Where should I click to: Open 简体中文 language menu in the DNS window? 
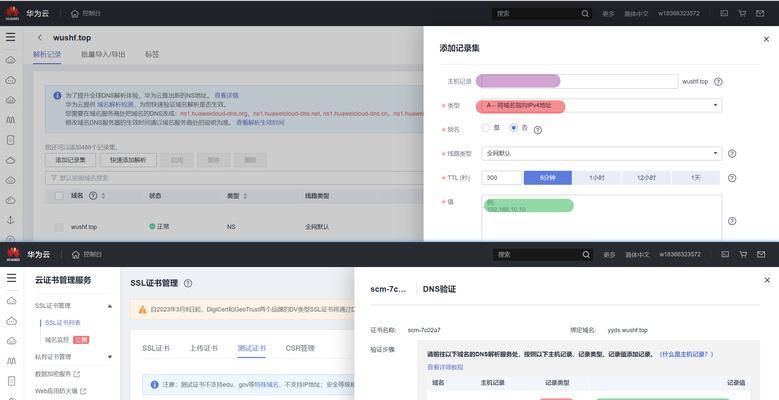pyautogui.click(x=636, y=13)
